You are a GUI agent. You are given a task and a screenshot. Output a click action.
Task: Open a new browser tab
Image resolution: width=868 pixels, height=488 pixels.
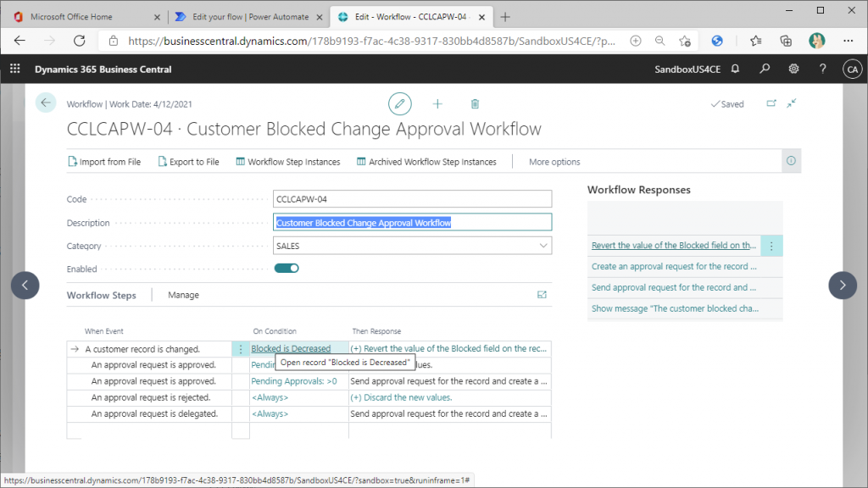[x=505, y=17]
